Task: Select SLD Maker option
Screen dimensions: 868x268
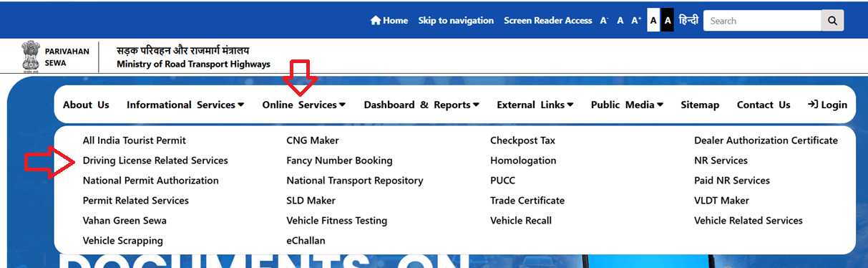Action: [x=311, y=201]
